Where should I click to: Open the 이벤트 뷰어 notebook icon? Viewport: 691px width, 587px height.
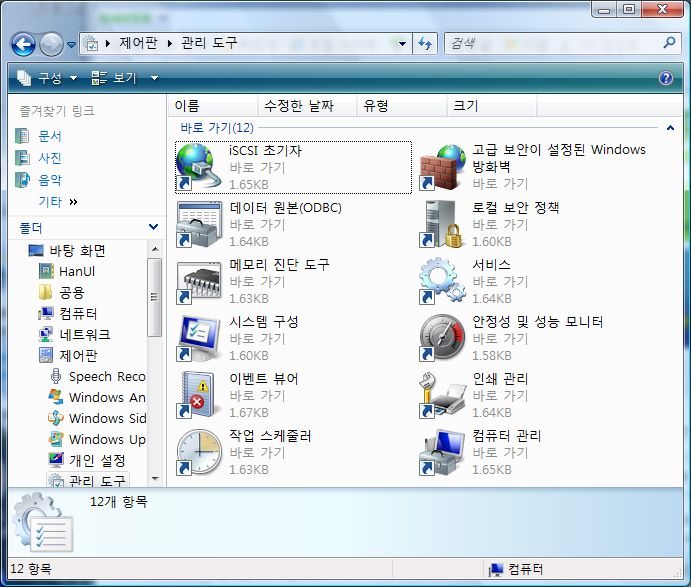tap(197, 395)
